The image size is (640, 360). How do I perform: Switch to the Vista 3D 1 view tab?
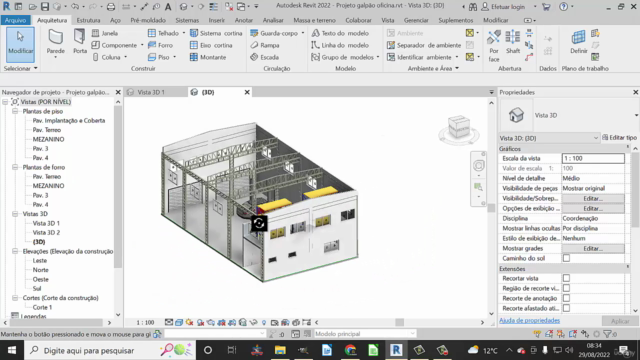click(151, 92)
